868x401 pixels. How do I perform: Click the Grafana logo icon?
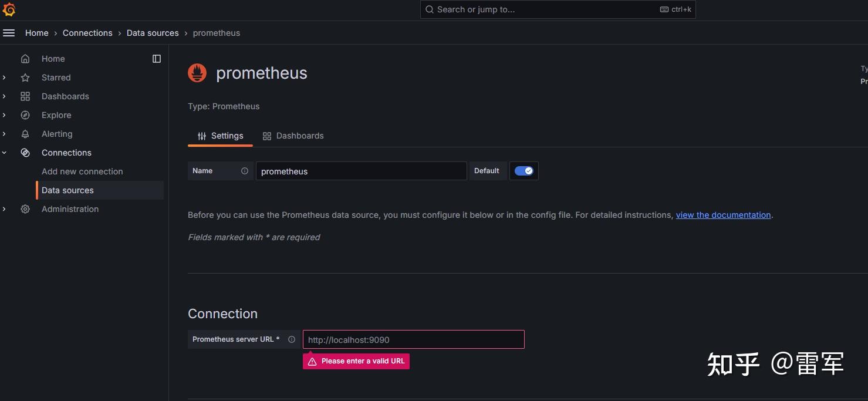tap(9, 9)
